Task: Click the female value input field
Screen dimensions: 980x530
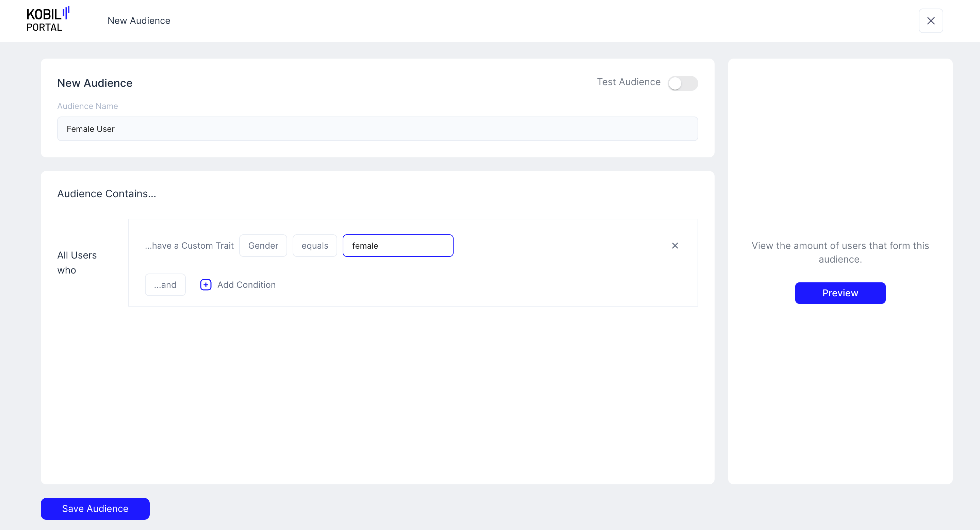Action: [397, 246]
